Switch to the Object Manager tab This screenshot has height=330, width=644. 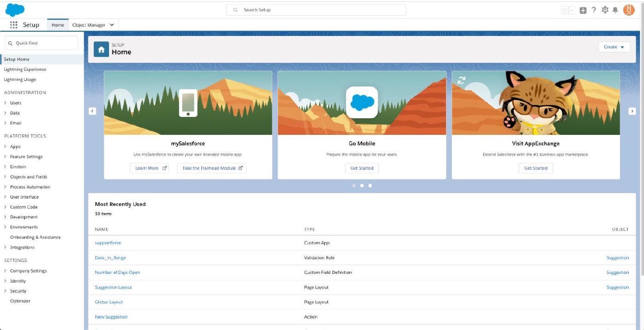[x=88, y=25]
